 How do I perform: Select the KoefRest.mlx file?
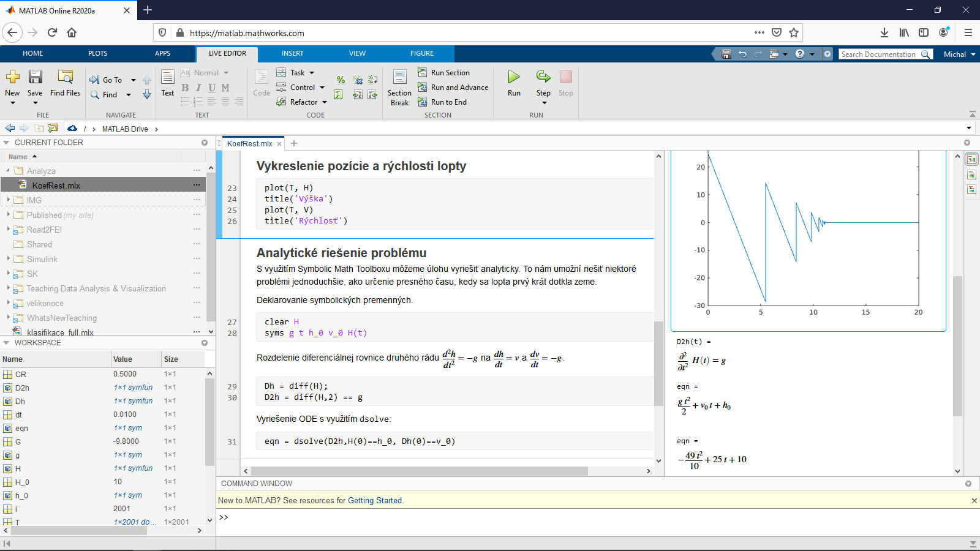point(103,185)
